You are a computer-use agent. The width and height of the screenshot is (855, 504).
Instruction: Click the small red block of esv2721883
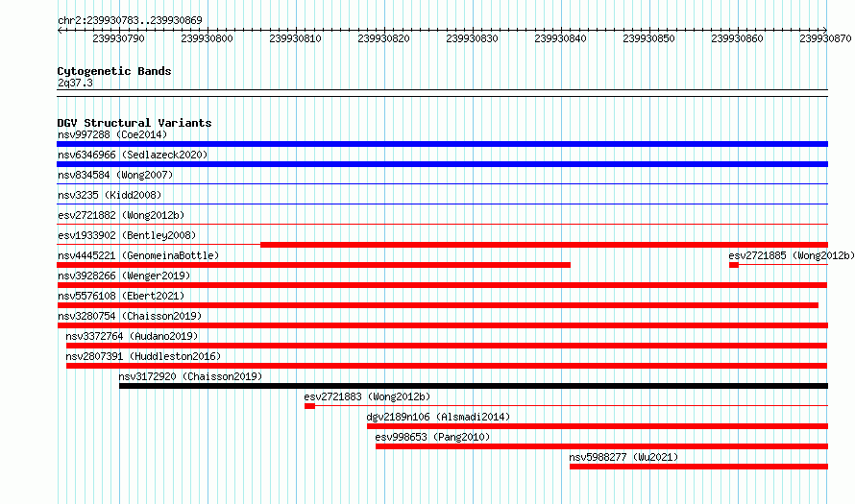tap(309, 406)
